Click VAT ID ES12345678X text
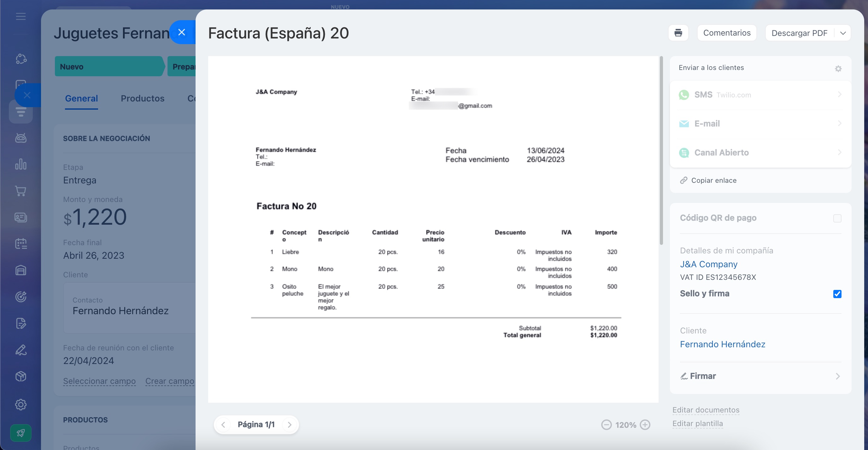The width and height of the screenshot is (868, 450). point(718,277)
